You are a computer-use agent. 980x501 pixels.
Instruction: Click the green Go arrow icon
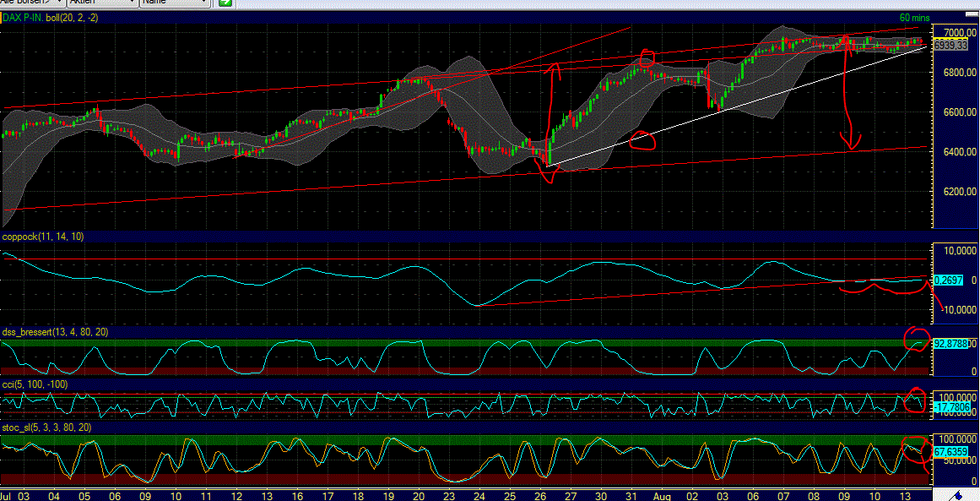pos(222,4)
